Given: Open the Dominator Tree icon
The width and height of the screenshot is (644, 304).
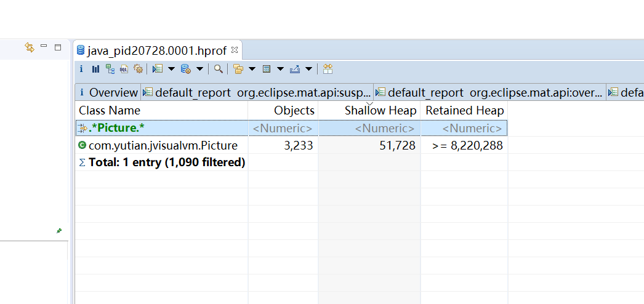Looking at the screenshot, I should coord(110,69).
